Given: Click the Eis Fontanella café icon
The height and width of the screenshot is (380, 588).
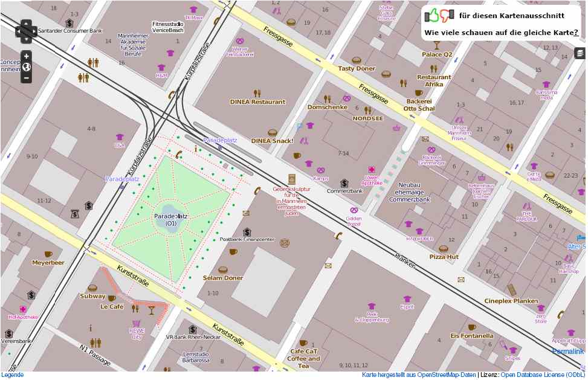Looking at the screenshot, I should (472, 327).
